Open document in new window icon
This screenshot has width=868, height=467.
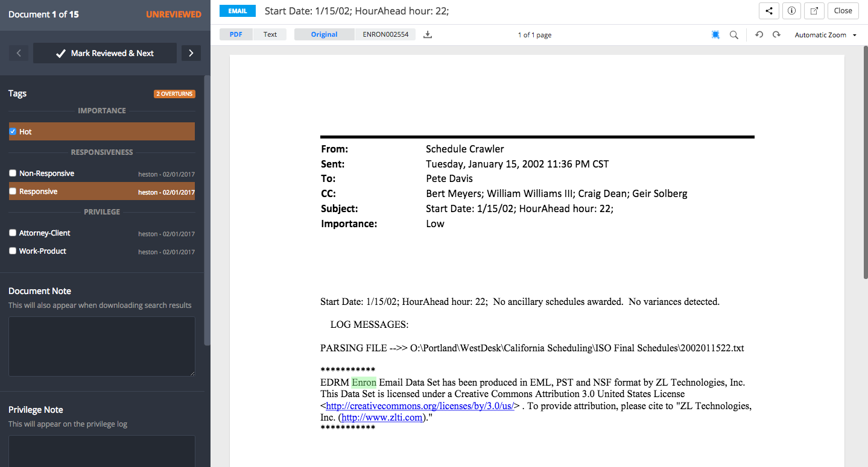(814, 11)
